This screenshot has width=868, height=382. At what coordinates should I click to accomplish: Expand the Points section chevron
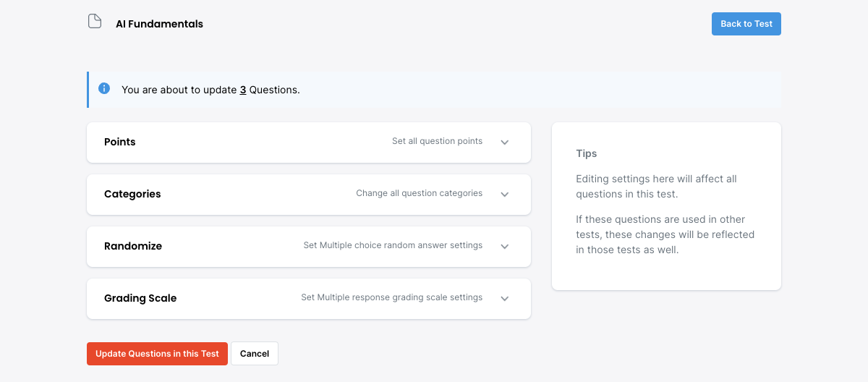coord(505,143)
